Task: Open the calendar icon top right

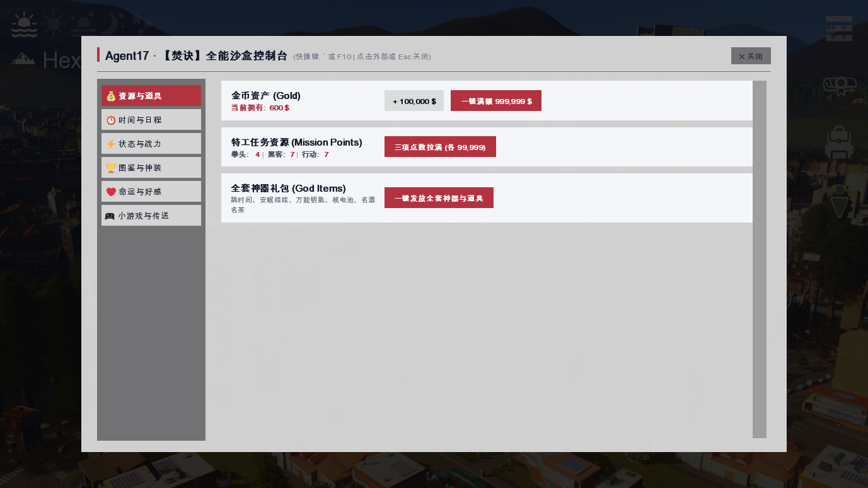Action: click(x=839, y=28)
